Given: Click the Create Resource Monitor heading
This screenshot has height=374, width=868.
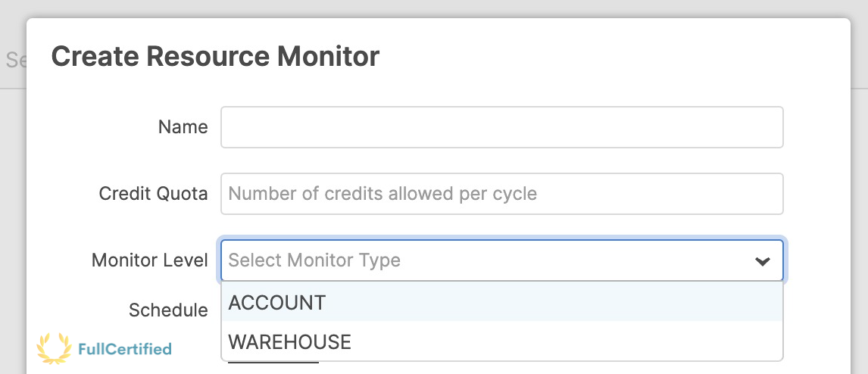Looking at the screenshot, I should (215, 57).
